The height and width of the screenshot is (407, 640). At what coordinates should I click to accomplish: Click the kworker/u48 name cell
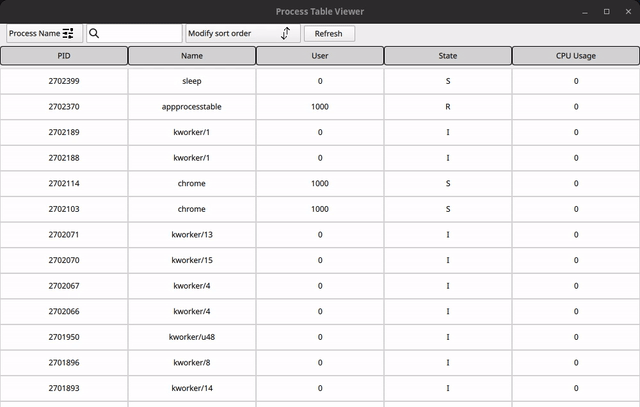pyautogui.click(x=192, y=337)
